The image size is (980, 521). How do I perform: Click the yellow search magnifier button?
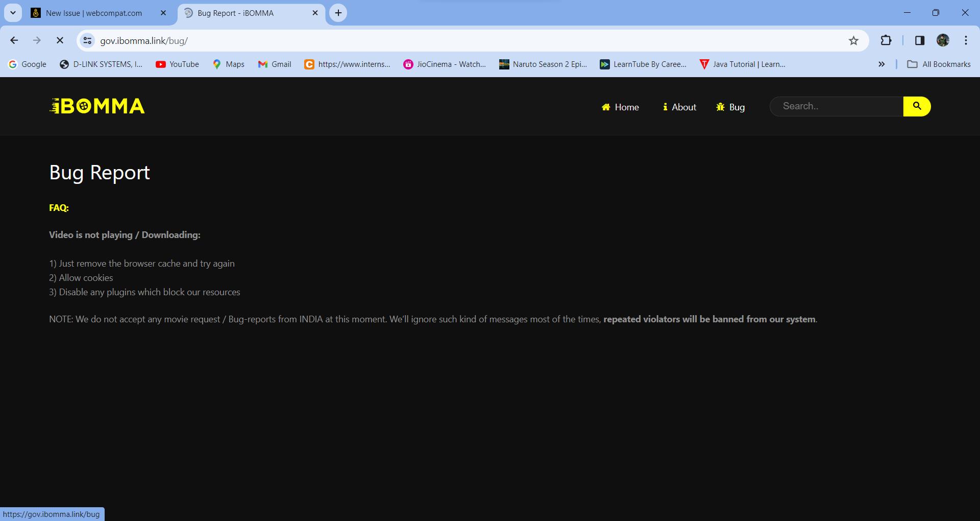(917, 106)
